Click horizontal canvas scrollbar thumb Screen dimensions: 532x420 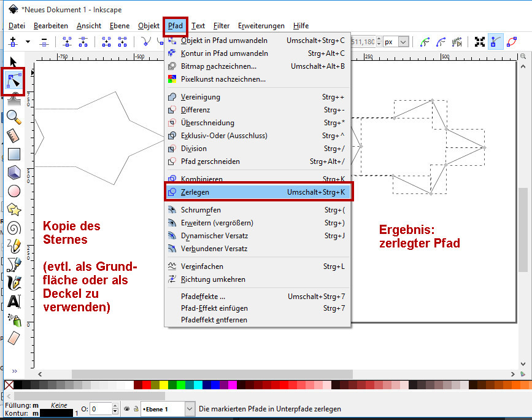coord(212,374)
